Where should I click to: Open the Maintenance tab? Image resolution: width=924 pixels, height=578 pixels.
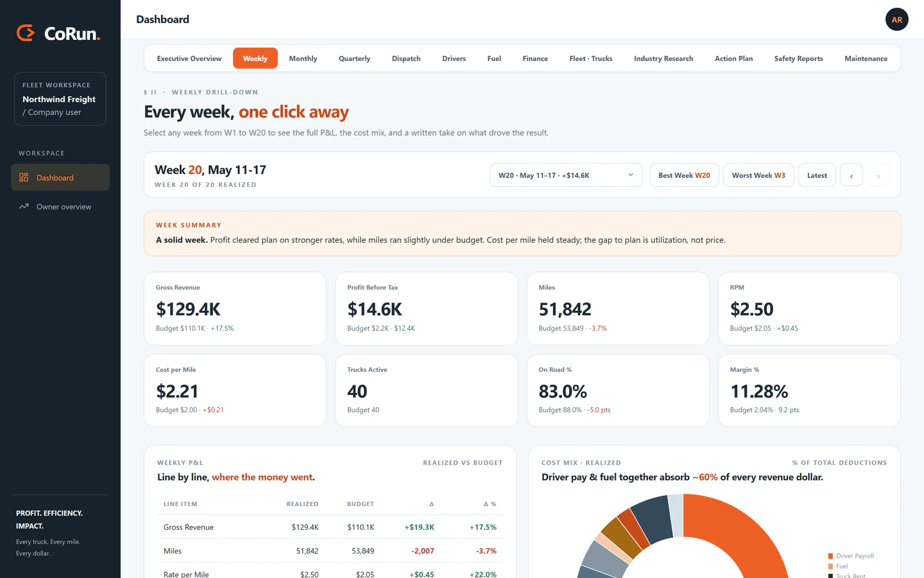click(x=866, y=58)
